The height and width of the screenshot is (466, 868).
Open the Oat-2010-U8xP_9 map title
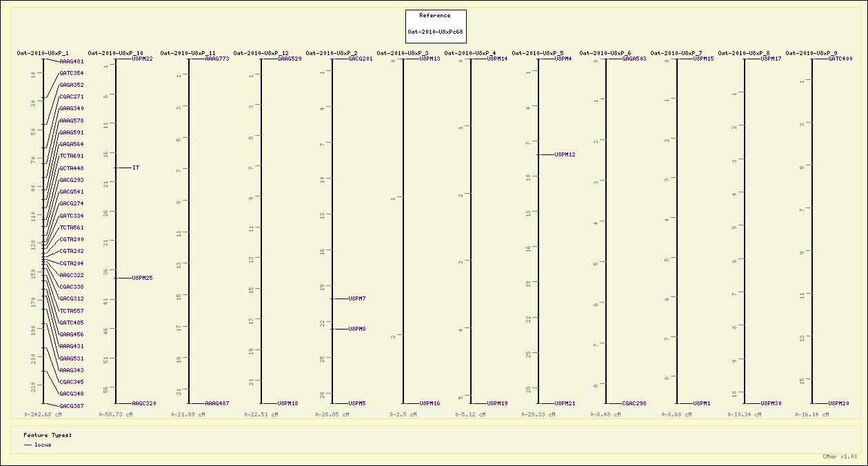(811, 53)
